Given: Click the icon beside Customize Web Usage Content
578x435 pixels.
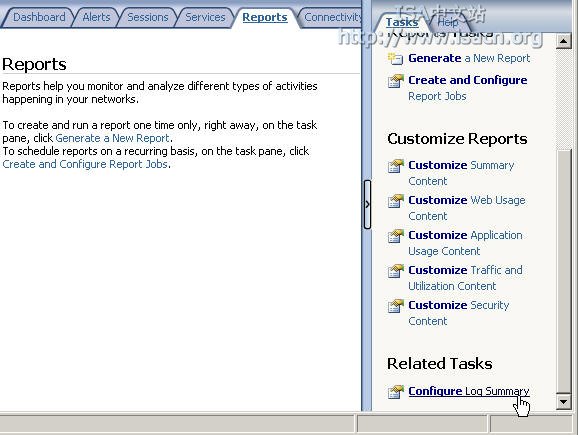Looking at the screenshot, I should (396, 201).
